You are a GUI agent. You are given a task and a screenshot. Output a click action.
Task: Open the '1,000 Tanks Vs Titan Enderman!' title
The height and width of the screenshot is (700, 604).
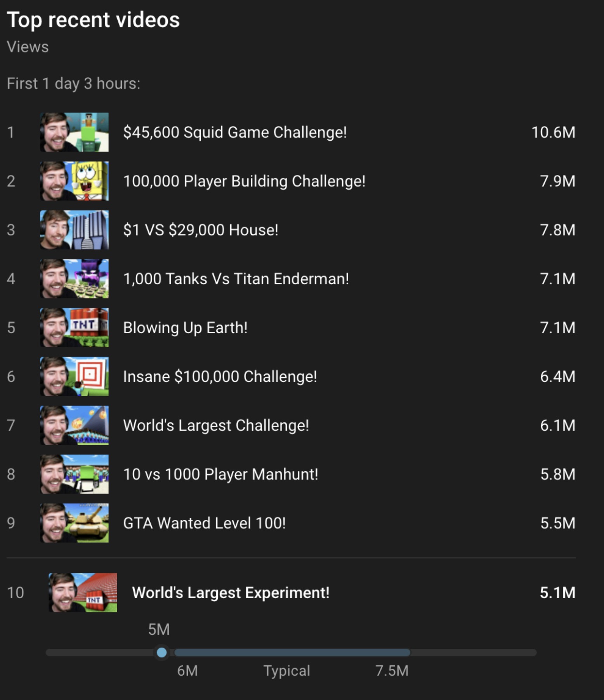click(236, 279)
